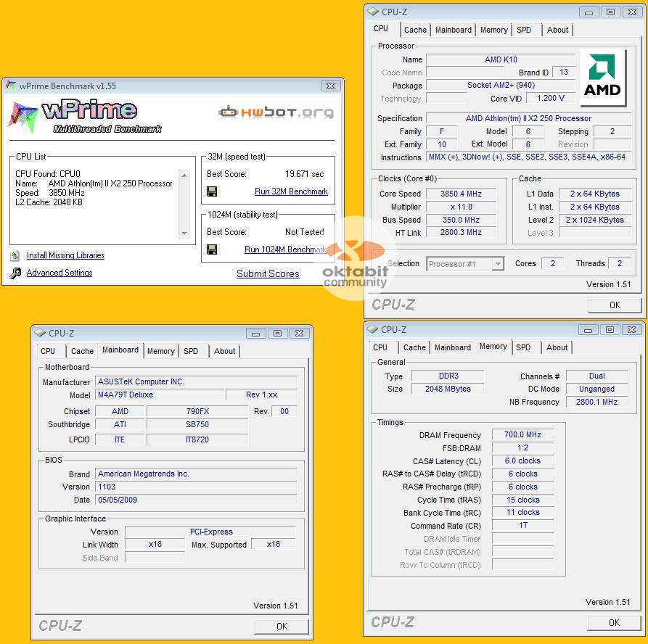648x644 pixels.
Task: Open About tab in CPU window
Action: (x=557, y=30)
